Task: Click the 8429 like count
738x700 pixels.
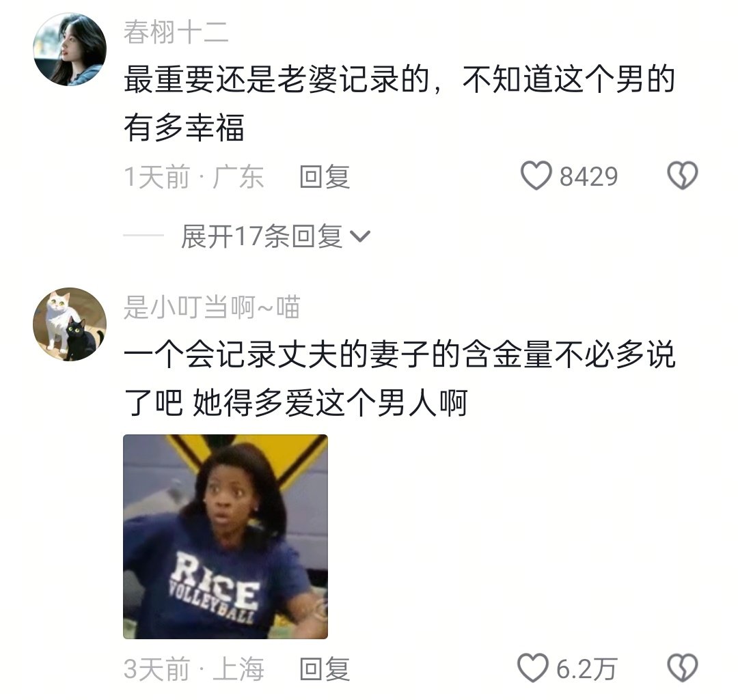Action: click(x=588, y=177)
